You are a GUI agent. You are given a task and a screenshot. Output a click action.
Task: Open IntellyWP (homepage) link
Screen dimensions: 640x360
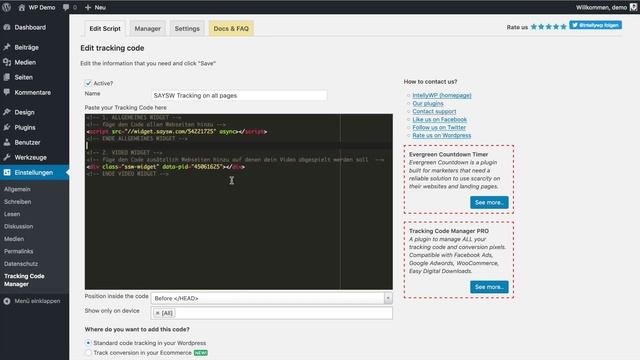(x=442, y=96)
